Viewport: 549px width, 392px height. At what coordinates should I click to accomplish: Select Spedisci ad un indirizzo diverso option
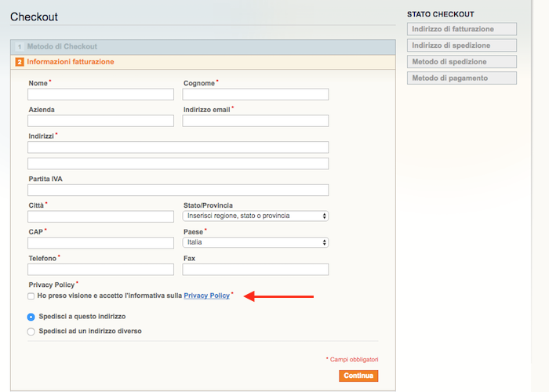tap(31, 332)
